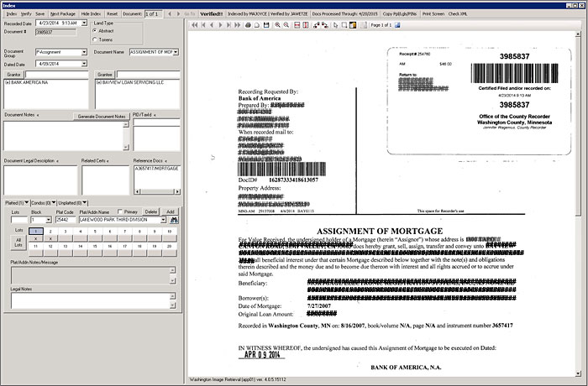Screen dimensions: 588x386
Task: Click the All Lots button
Action: click(18, 243)
